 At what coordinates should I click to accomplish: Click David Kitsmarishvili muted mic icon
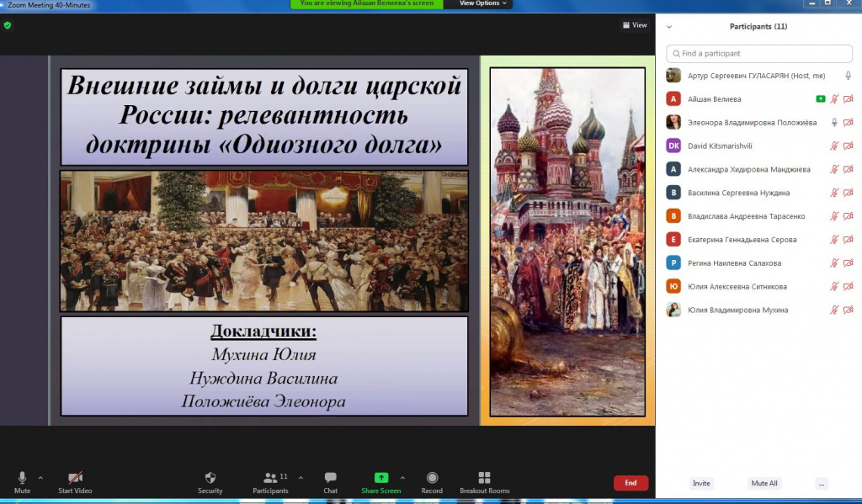click(834, 146)
